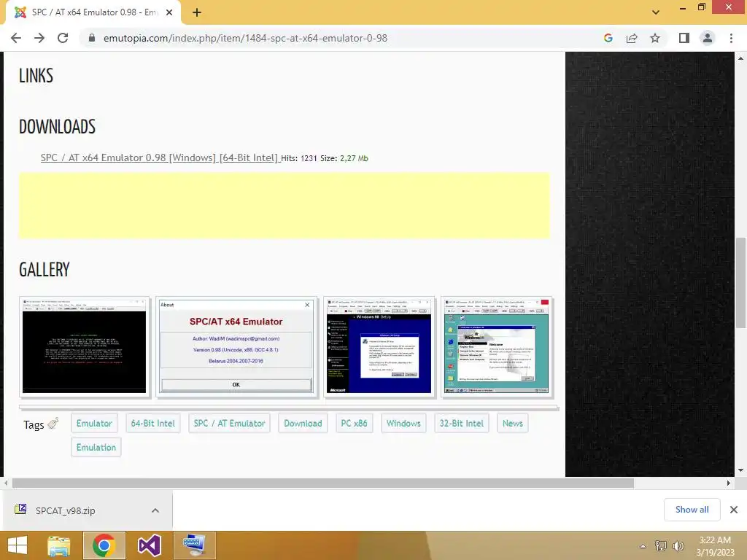Screen dimensions: 747x560
Task: Open Visual Studio from taskbar
Action: (x=149, y=545)
